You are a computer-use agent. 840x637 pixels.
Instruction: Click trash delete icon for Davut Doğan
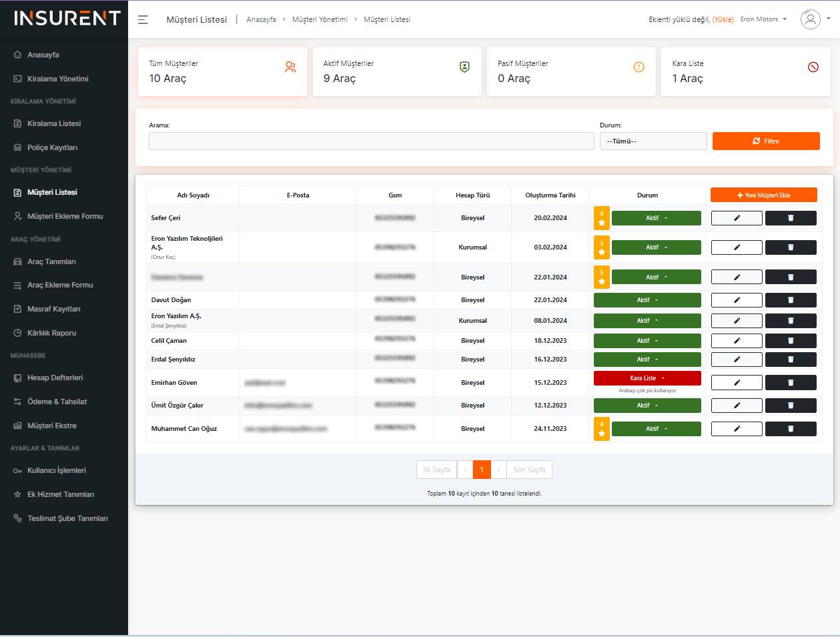(791, 300)
